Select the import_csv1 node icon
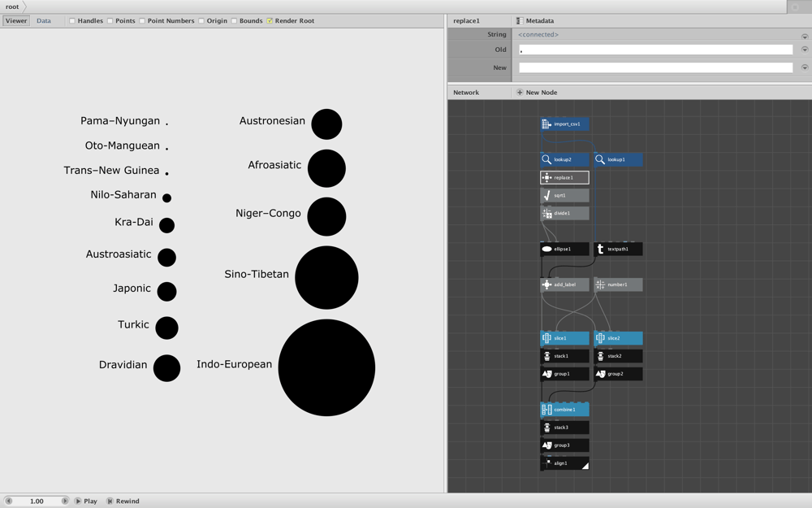 click(546, 124)
